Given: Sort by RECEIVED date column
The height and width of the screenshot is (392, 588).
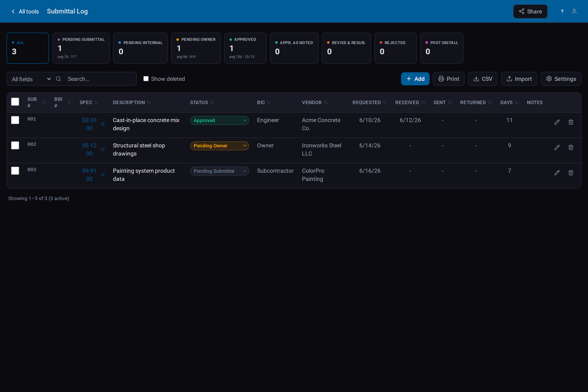Looking at the screenshot, I should (410, 103).
